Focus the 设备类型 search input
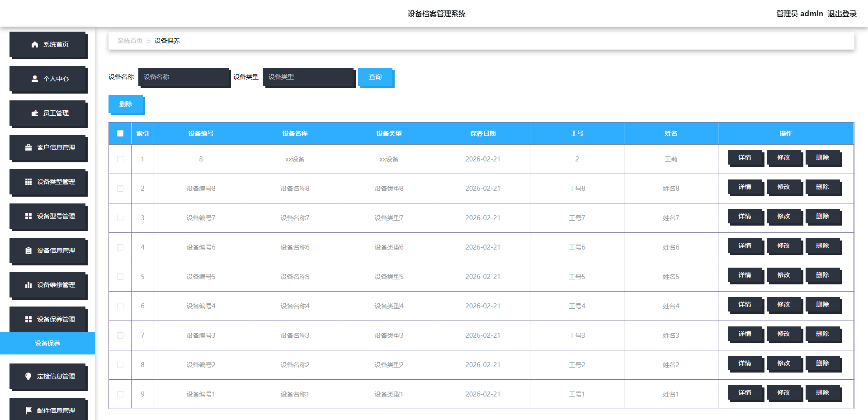The height and width of the screenshot is (420, 868). [309, 78]
